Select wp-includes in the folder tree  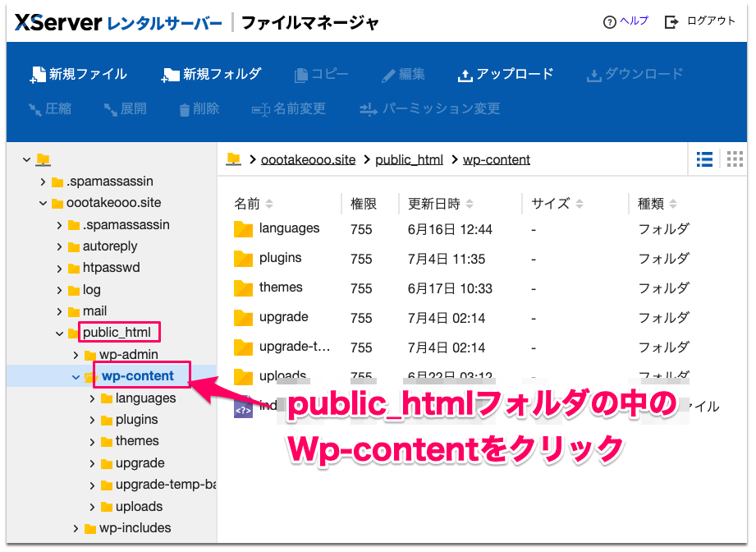tap(135, 528)
